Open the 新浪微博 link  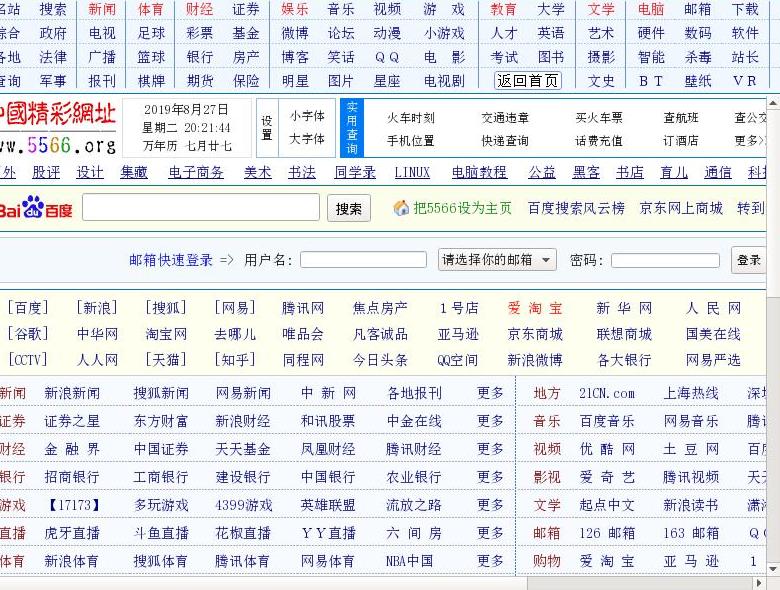(535, 360)
